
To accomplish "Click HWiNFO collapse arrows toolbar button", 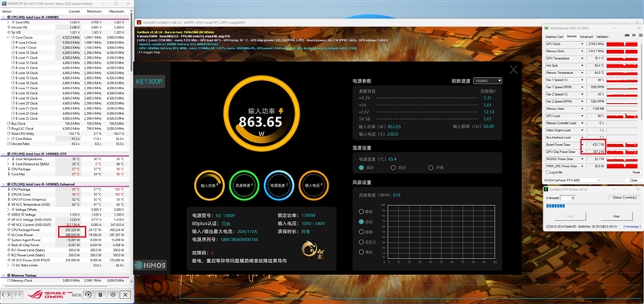I will click(x=18, y=294).
